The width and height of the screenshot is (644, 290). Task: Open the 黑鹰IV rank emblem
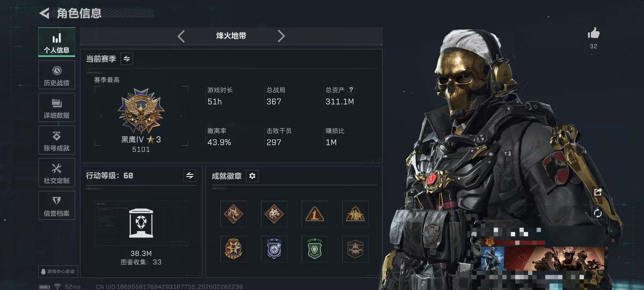pyautogui.click(x=141, y=111)
